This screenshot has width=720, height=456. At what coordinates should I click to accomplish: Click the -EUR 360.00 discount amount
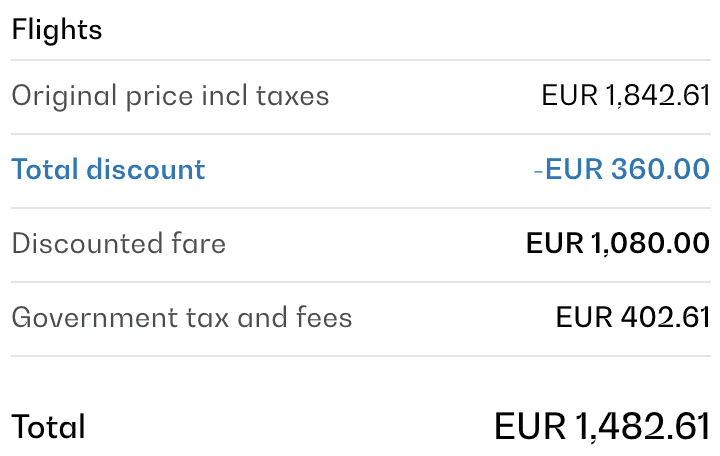click(x=621, y=169)
